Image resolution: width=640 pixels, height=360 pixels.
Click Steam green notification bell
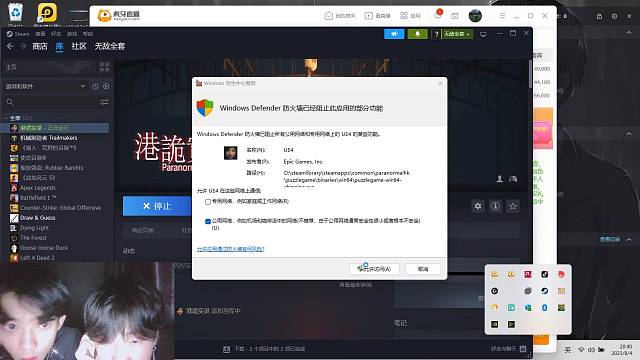coord(418,34)
